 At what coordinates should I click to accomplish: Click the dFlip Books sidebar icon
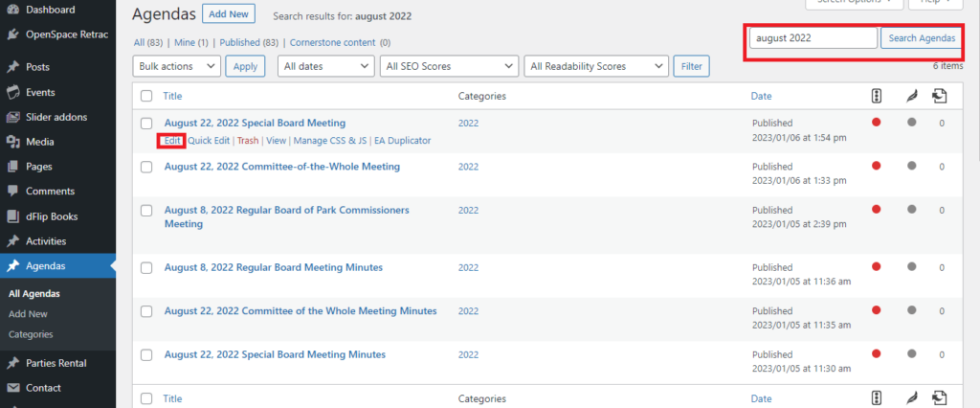[x=12, y=216]
